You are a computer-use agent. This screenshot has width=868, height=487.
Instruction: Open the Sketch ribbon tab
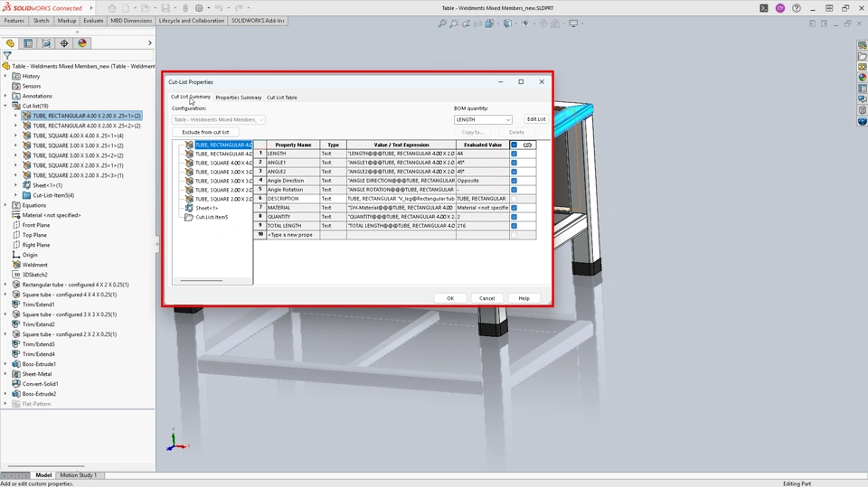(x=41, y=21)
